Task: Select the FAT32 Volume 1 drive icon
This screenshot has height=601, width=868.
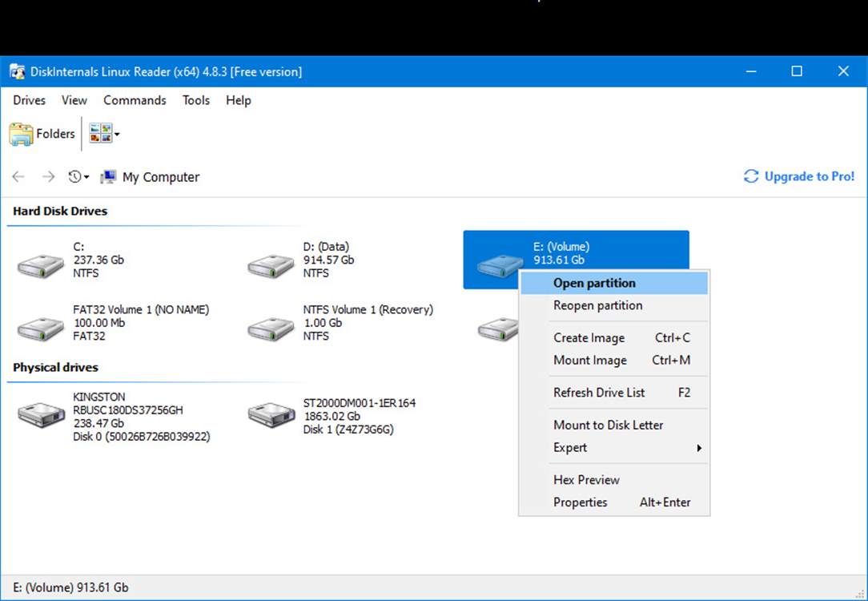Action: click(40, 329)
